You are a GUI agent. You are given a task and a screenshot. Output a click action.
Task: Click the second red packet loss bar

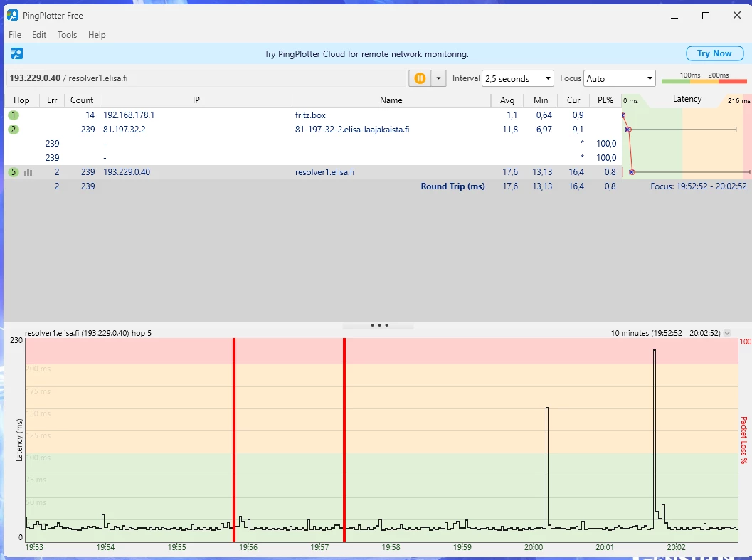[x=344, y=440]
